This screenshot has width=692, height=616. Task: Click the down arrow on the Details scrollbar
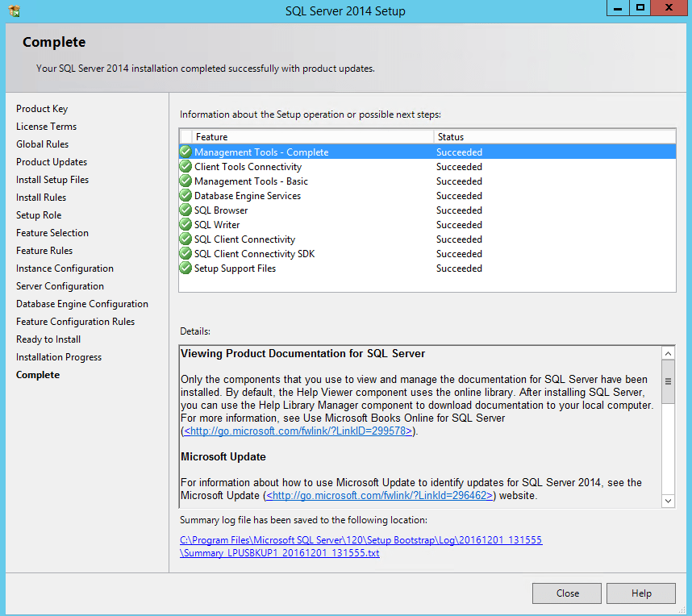point(668,501)
